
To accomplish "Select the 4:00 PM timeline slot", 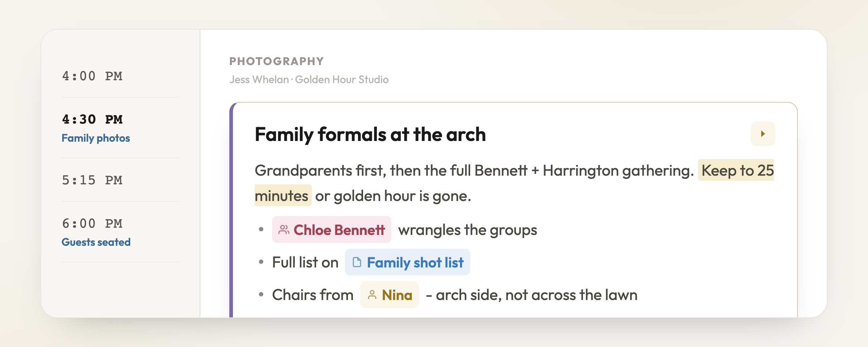I will [120, 76].
